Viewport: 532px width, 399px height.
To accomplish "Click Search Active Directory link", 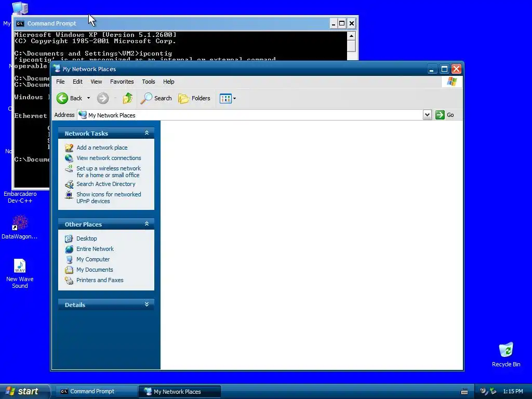I will tap(105, 184).
